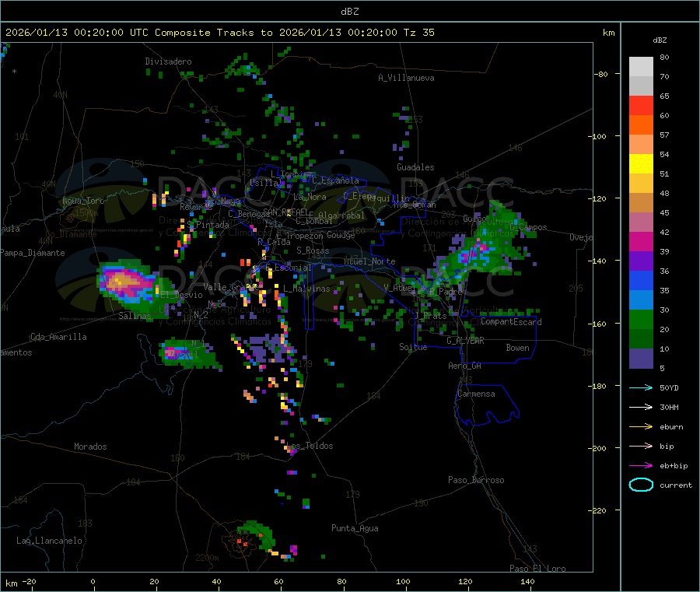Click the magenta eb+bip arrow legend symbol

[x=641, y=466]
